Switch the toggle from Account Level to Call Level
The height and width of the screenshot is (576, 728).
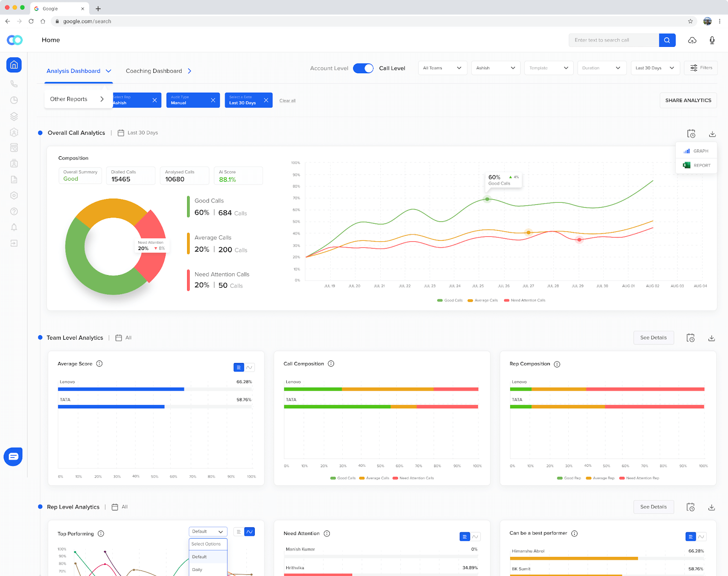tap(363, 68)
